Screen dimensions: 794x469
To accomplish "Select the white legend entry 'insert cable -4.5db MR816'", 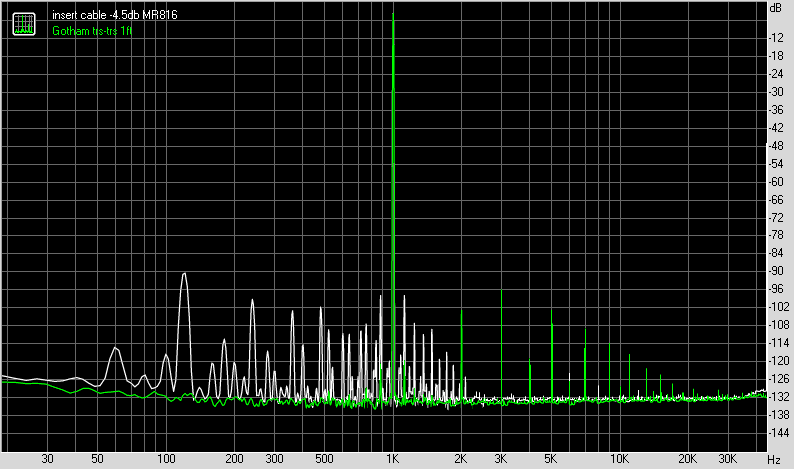I will 115,15.
